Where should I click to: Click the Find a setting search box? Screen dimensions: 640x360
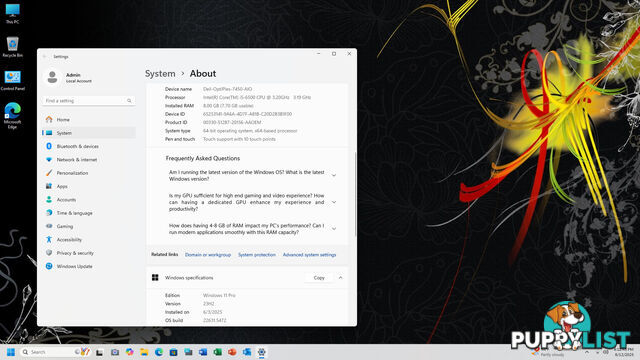point(88,100)
